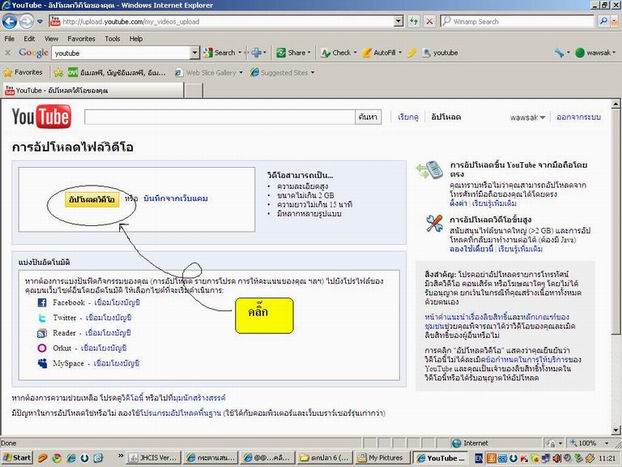Screen dimensions: 622x467
Task: Open the 100% zoom level dropdown
Action: pos(606,443)
